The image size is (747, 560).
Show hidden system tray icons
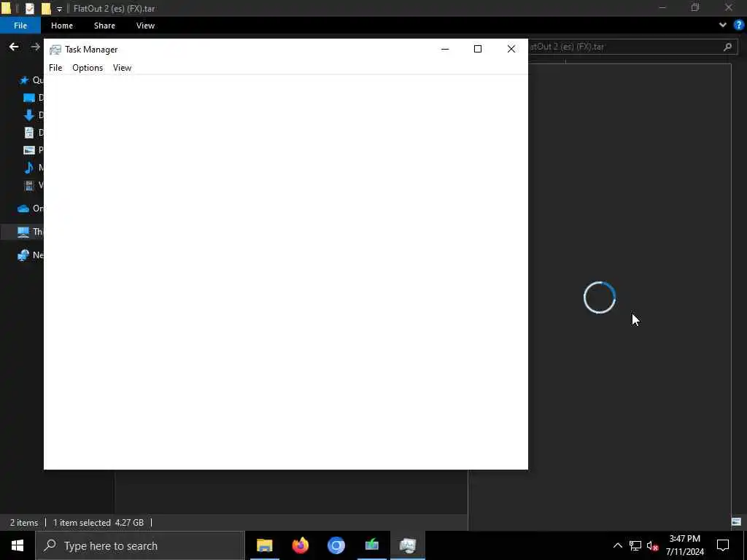(x=617, y=545)
